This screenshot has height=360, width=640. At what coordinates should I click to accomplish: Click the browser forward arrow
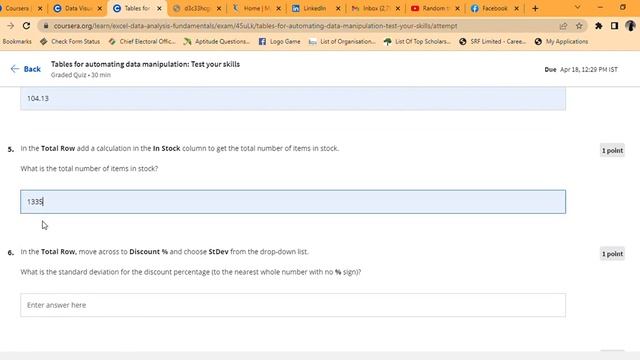coord(11,26)
